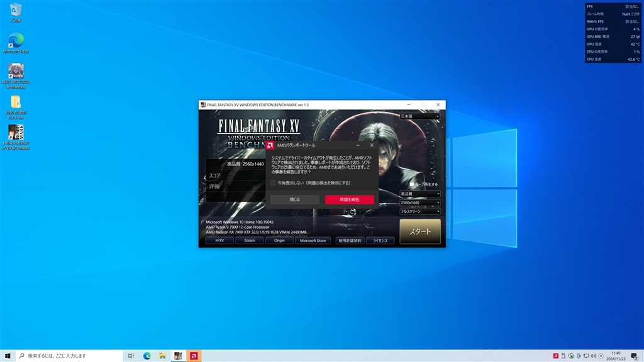The height and width of the screenshot is (362, 644).
Task: Open the 使用許諾契約 button
Action: coord(350,241)
